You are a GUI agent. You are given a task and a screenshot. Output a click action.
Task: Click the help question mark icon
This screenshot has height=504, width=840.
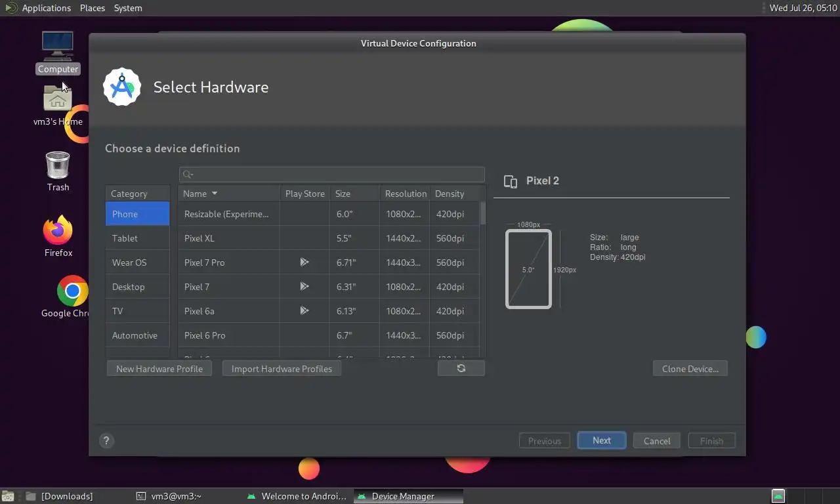pyautogui.click(x=106, y=441)
